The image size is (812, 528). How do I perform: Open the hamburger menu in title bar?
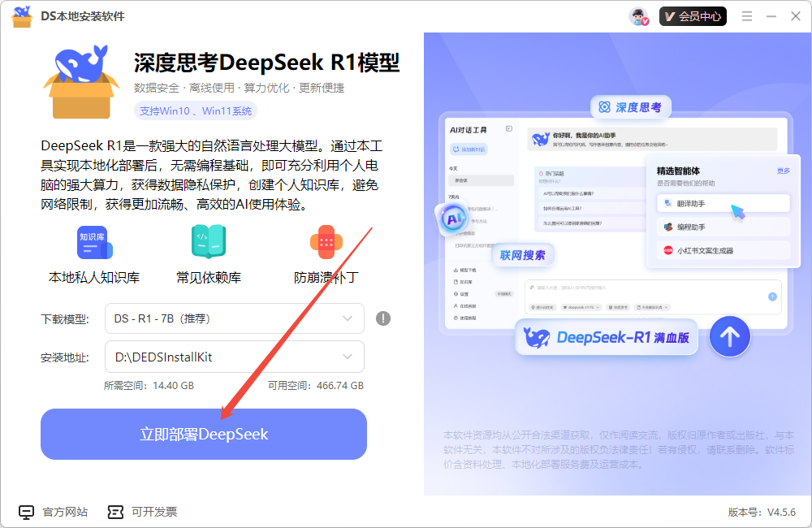click(746, 15)
